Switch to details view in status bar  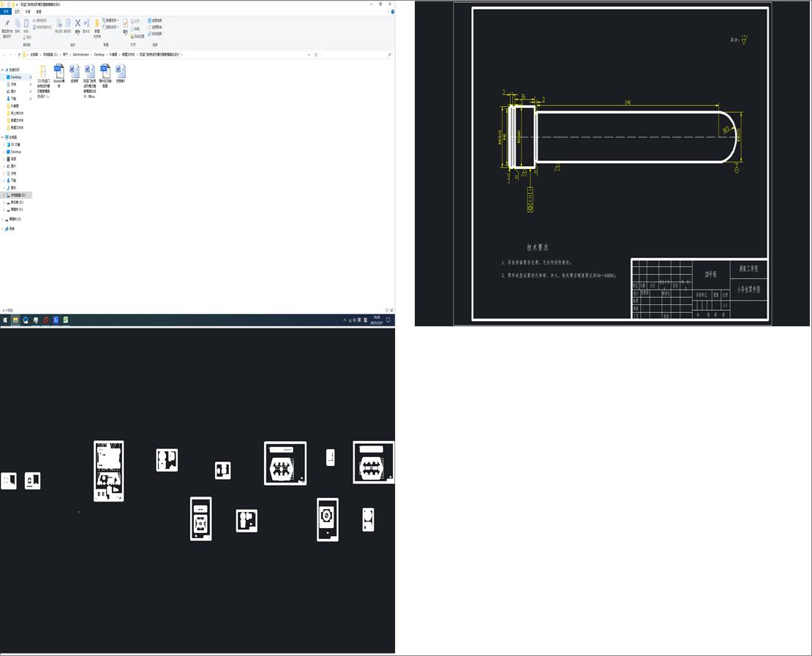point(388,310)
